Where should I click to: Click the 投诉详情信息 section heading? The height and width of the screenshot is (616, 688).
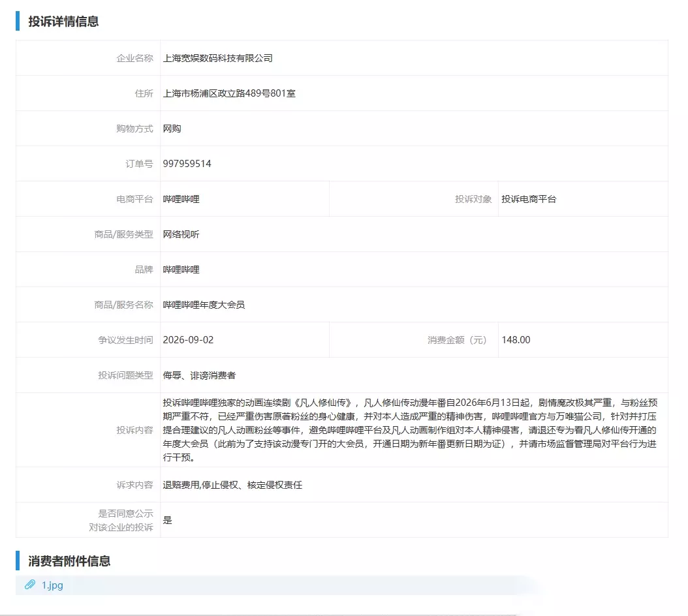click(x=63, y=22)
